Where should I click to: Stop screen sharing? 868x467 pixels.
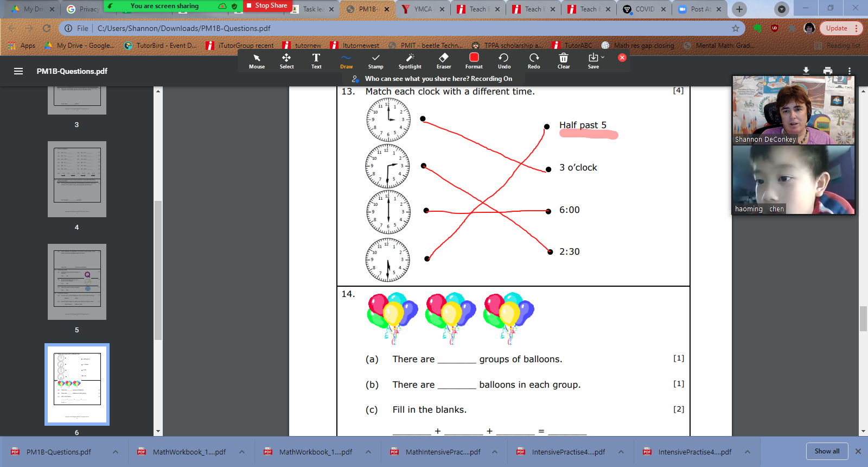point(267,5)
